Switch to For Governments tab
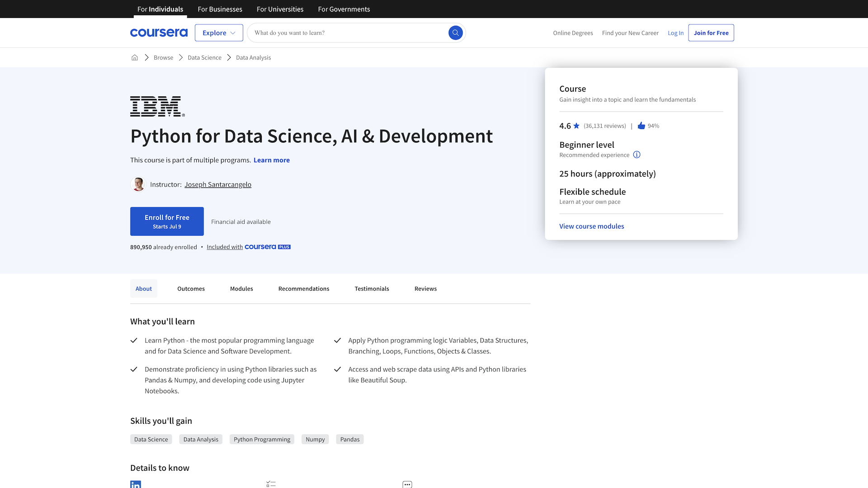 tap(344, 9)
